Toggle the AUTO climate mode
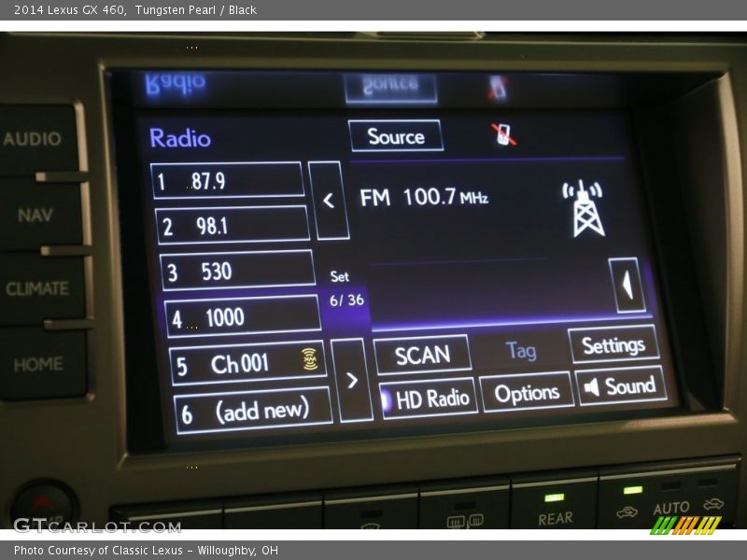 point(669,502)
